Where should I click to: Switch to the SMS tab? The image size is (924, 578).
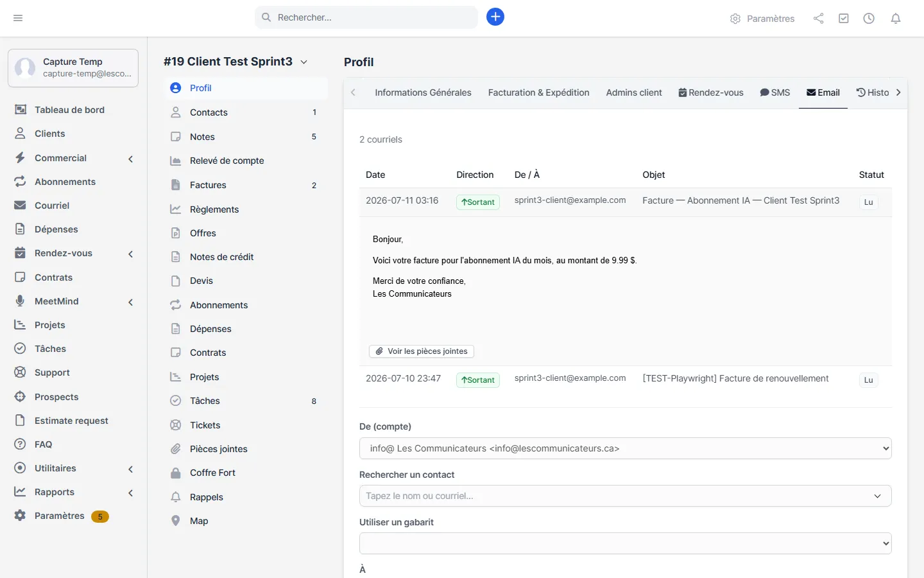(x=775, y=92)
